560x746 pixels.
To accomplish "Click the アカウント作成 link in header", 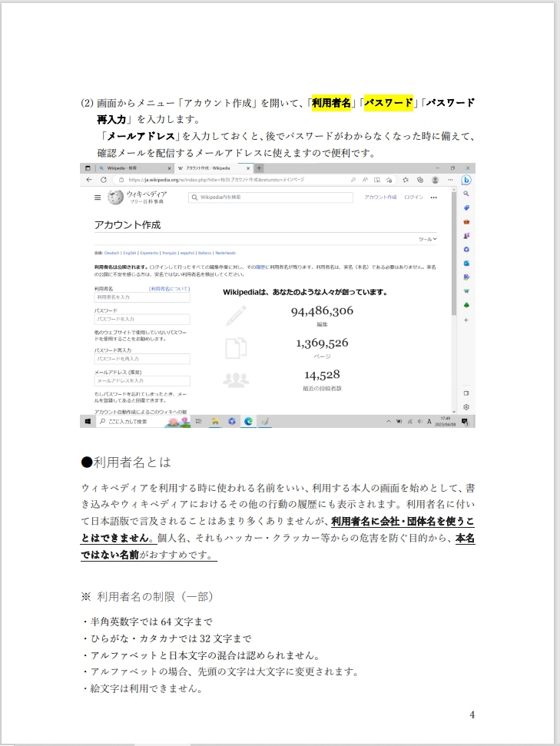I will [x=380, y=197].
